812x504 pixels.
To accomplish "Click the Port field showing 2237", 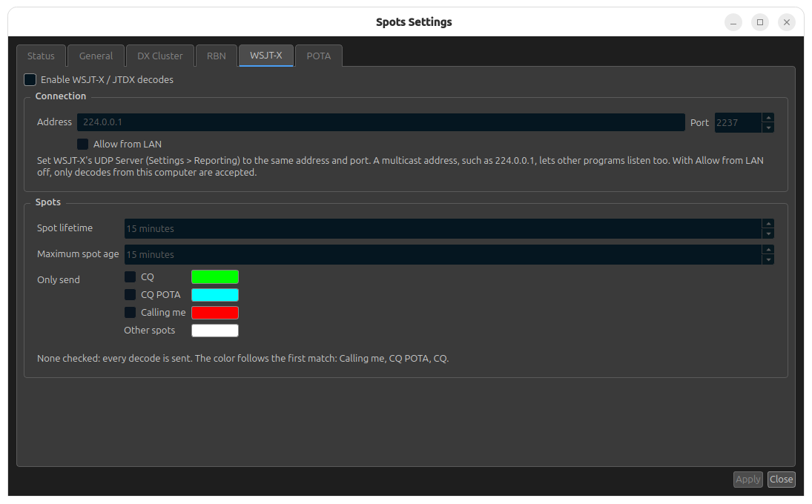I will (738, 122).
